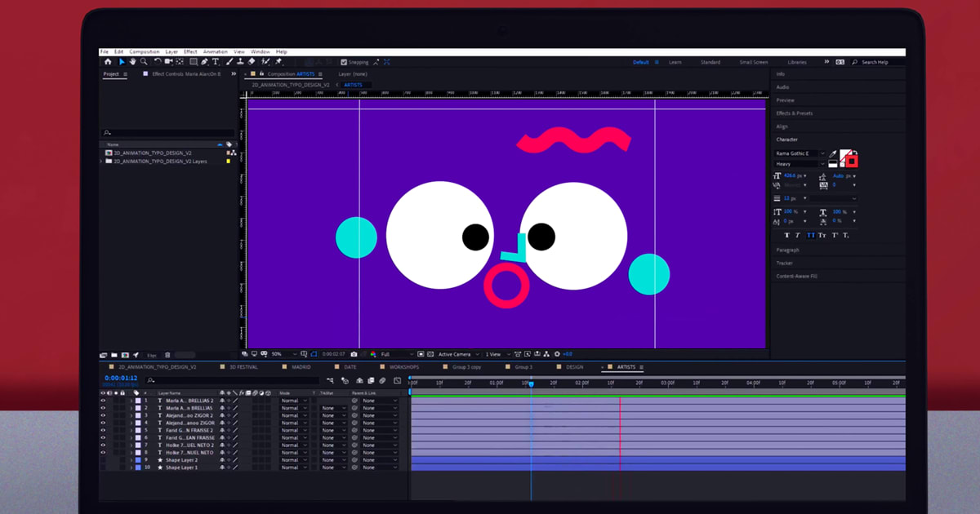The height and width of the screenshot is (514, 980).
Task: Click the red fill color swatch
Action: pos(852,161)
